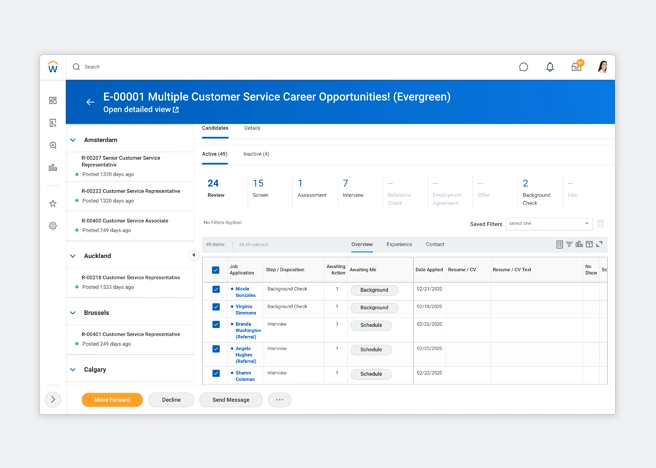656x468 pixels.
Task: Toggle the select-all checkbox in table header
Action: (x=215, y=270)
